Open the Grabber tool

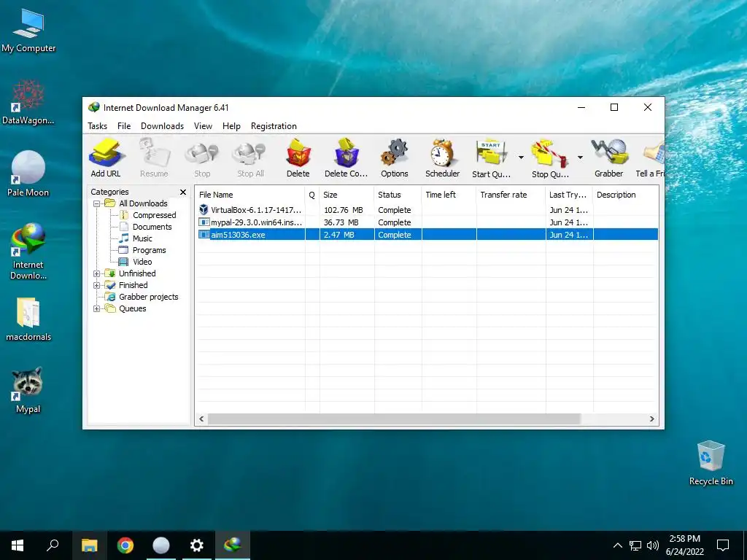(609, 158)
